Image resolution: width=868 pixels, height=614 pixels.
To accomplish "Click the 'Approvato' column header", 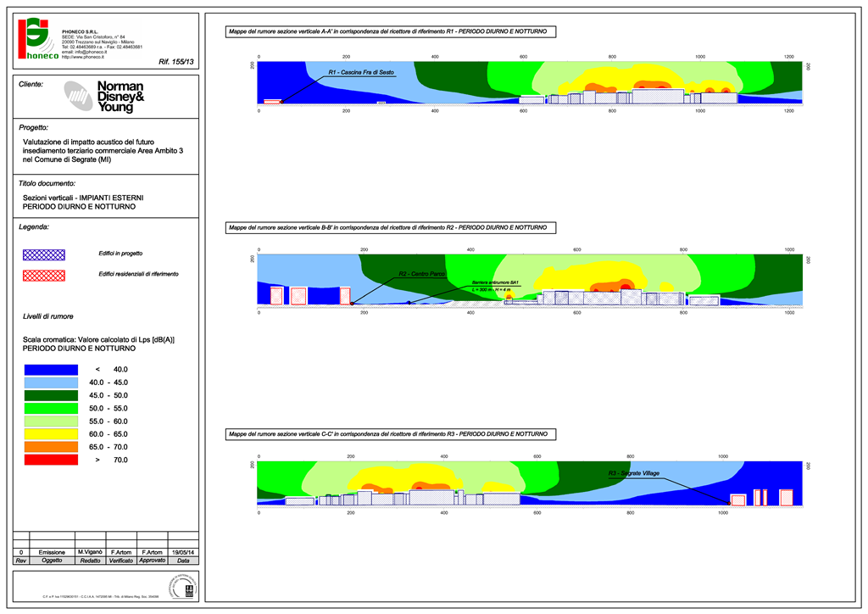I will (153, 561).
